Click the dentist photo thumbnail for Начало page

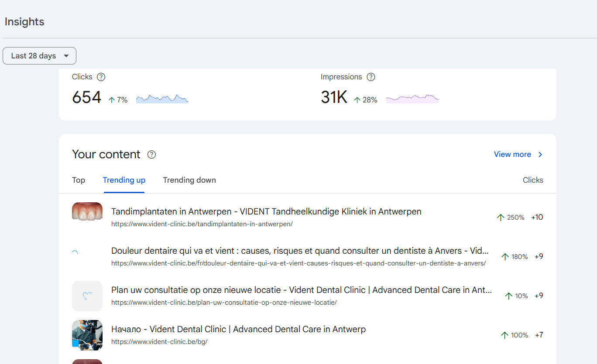coord(87,335)
